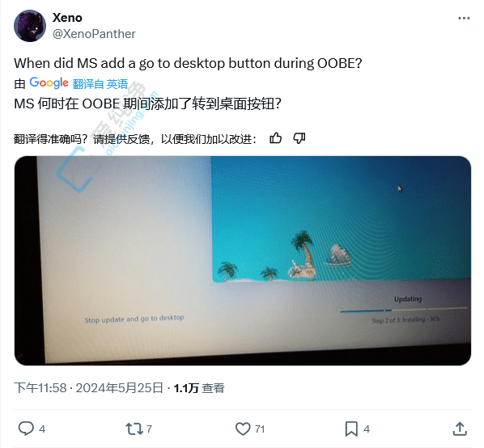484x448 pixels.
Task: Open the OOBE photo attachment
Action: pyautogui.click(x=243, y=260)
